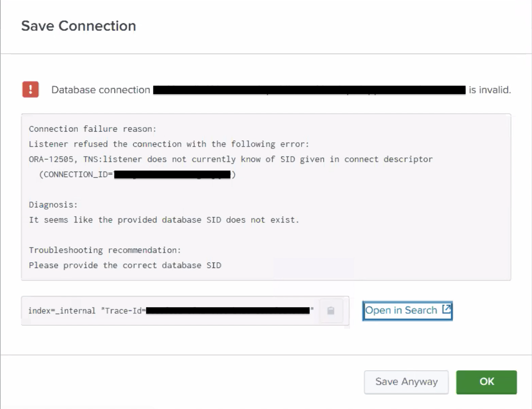
Task: Click the redacted database connection name
Action: pyautogui.click(x=309, y=90)
